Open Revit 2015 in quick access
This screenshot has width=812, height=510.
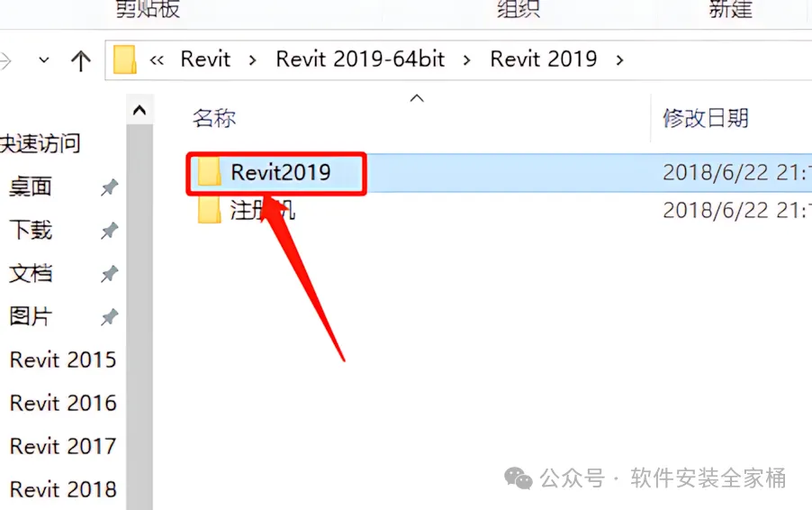coord(63,360)
